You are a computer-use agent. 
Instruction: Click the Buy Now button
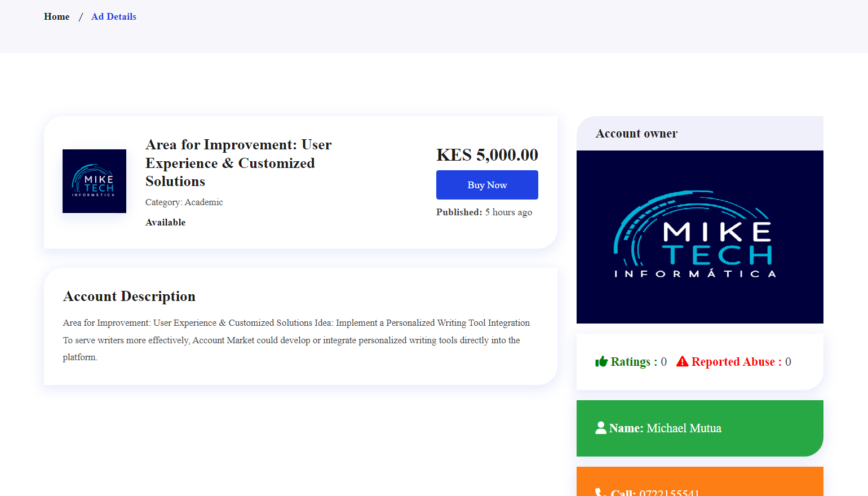click(x=487, y=185)
